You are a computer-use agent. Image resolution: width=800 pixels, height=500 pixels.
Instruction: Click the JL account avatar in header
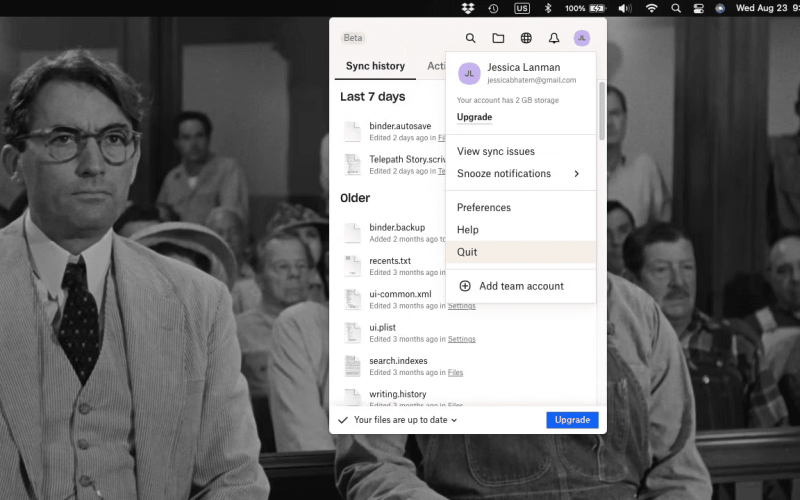click(582, 38)
